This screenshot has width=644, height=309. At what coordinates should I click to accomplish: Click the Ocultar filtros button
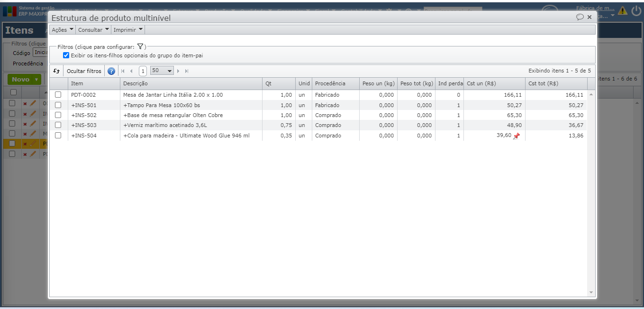click(x=84, y=71)
